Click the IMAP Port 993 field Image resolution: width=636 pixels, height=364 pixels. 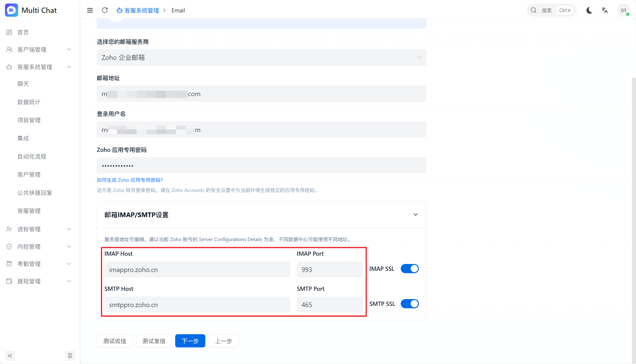pos(329,270)
